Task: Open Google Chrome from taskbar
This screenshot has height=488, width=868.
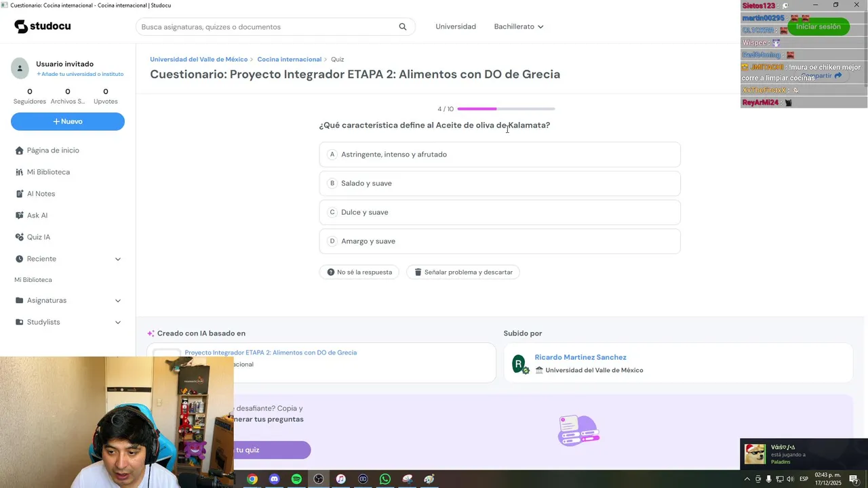Action: click(252, 479)
